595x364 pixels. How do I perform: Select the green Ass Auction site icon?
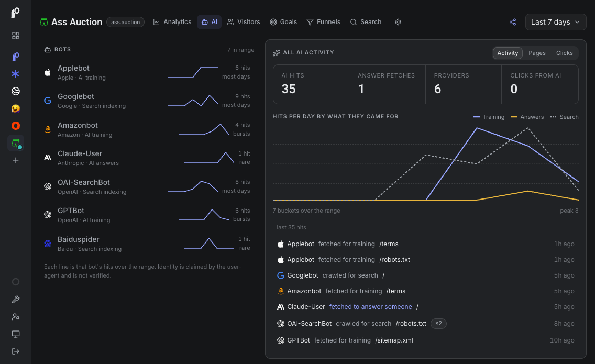[x=16, y=143]
